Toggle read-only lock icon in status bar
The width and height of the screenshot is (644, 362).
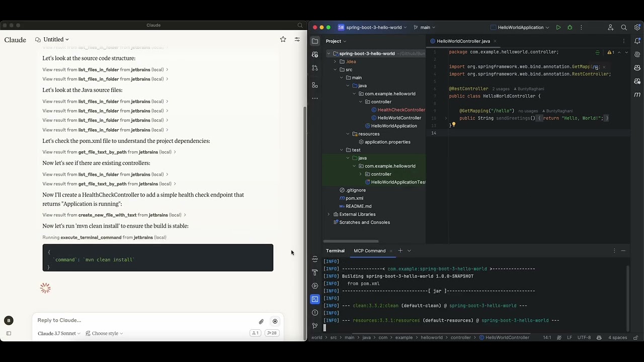point(635,337)
